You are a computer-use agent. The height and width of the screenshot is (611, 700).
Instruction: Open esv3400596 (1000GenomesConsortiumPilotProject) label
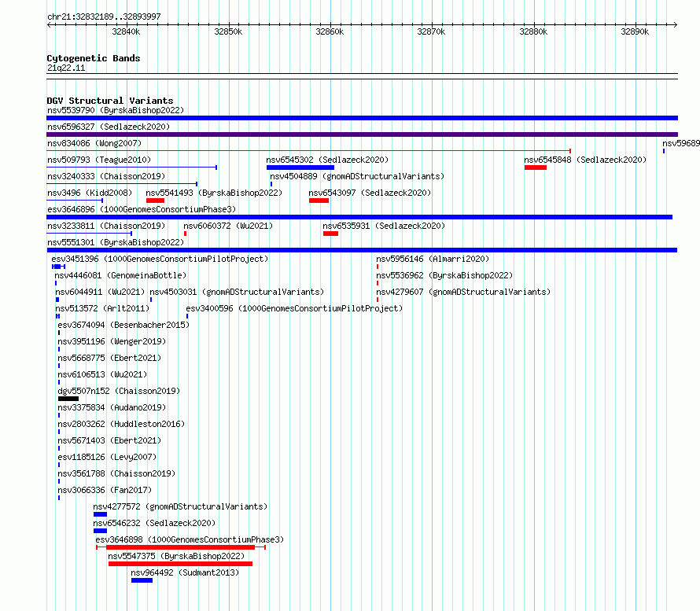click(294, 308)
